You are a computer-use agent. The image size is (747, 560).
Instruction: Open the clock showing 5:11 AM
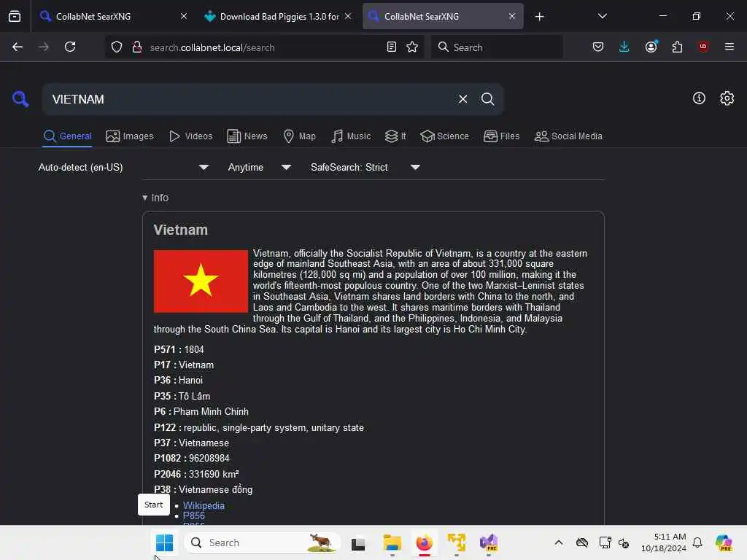click(664, 542)
